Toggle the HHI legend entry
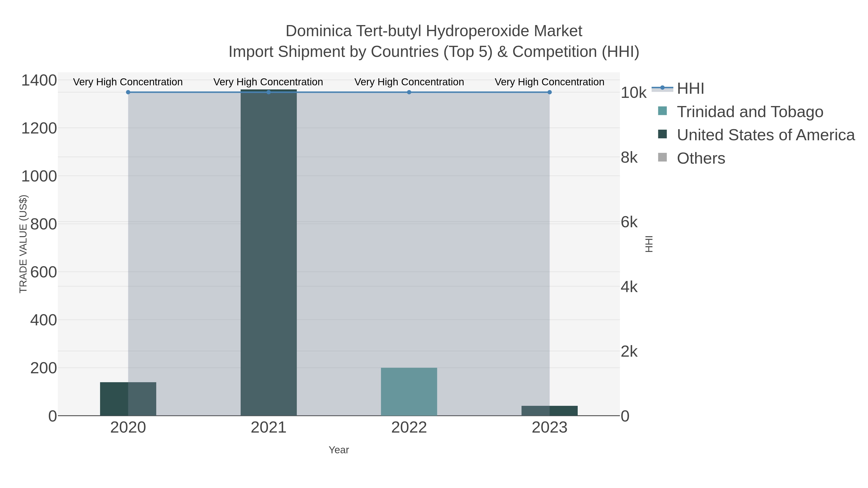Screen dimensions: 868x488 (678, 89)
